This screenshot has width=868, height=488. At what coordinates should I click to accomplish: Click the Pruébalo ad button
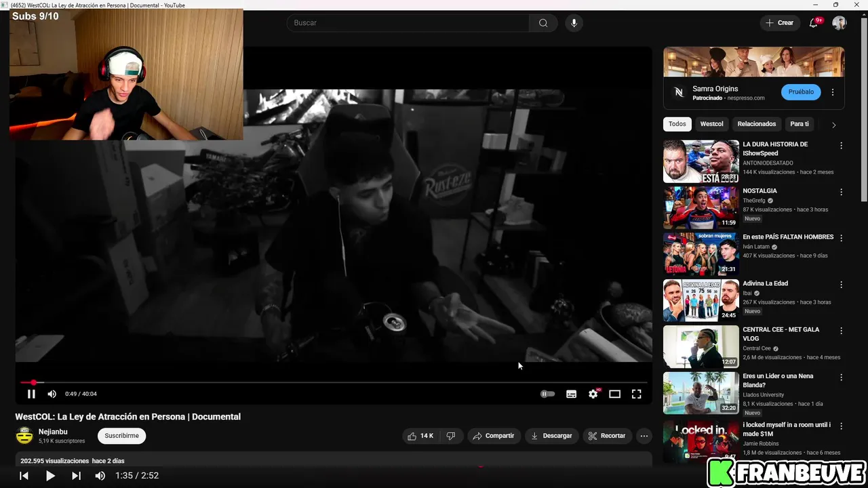801,92
